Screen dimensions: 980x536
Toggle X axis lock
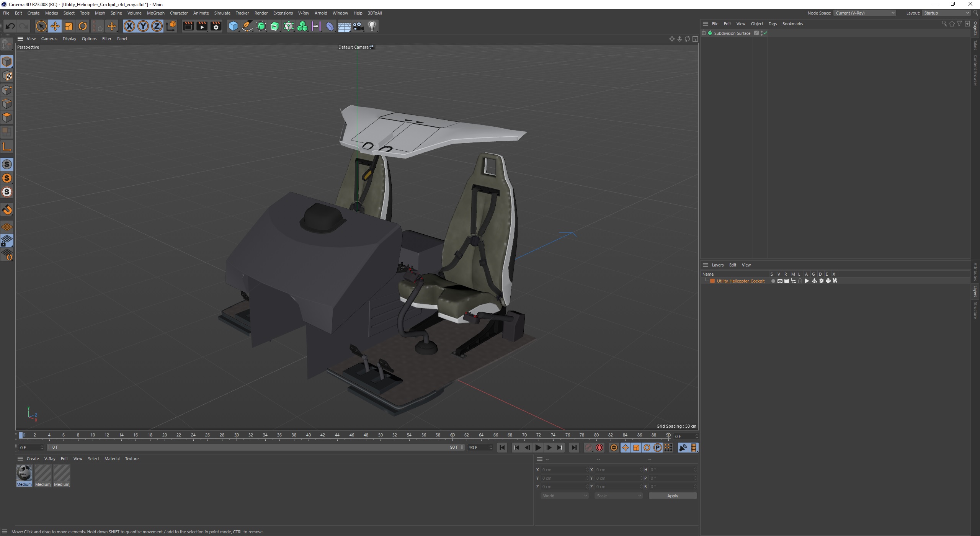[x=129, y=26]
